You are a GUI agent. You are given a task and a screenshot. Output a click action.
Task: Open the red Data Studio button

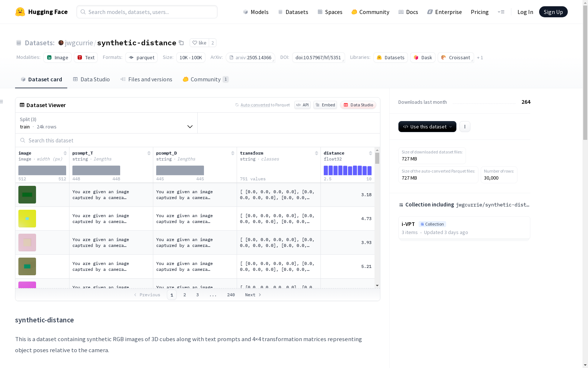[x=358, y=105]
